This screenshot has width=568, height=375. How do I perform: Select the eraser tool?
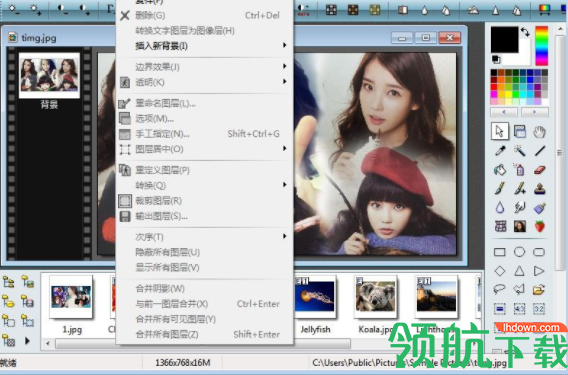tap(539, 170)
